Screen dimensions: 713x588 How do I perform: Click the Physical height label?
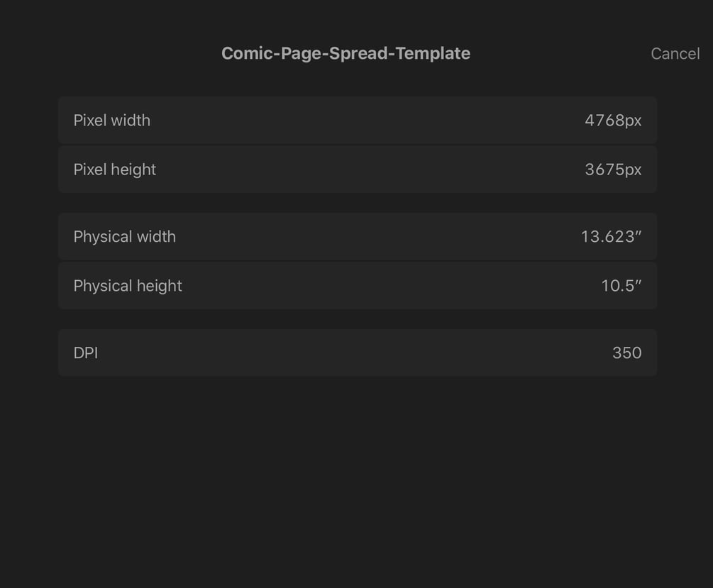click(x=128, y=286)
